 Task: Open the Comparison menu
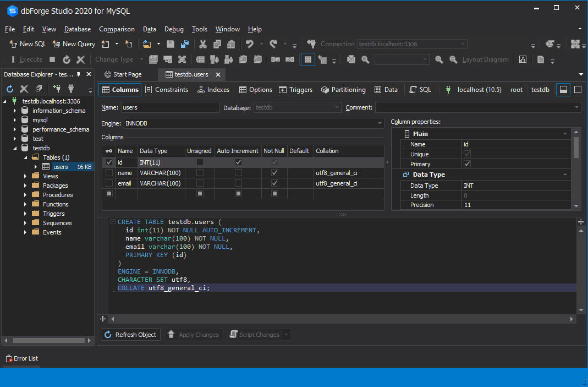[x=117, y=29]
